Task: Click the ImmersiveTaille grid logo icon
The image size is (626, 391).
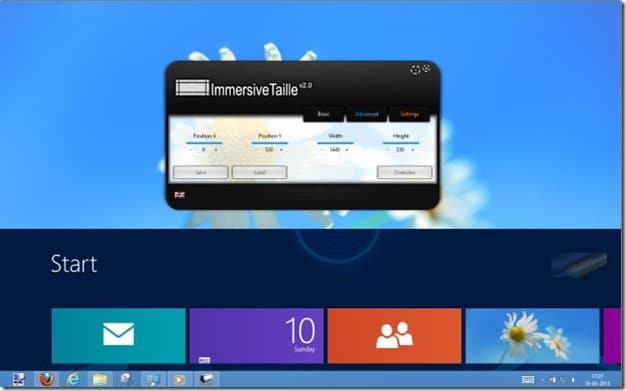Action: click(192, 87)
